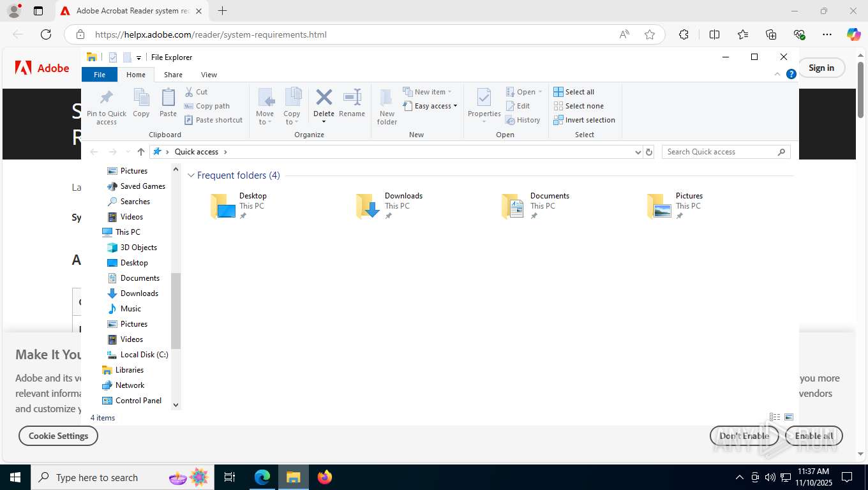This screenshot has width=868, height=490.
Task: Select the Documents frequent folder
Action: pos(535,205)
